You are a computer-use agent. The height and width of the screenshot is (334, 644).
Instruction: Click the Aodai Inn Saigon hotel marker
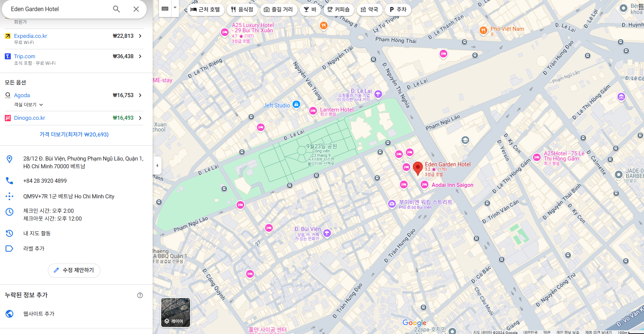click(425, 185)
